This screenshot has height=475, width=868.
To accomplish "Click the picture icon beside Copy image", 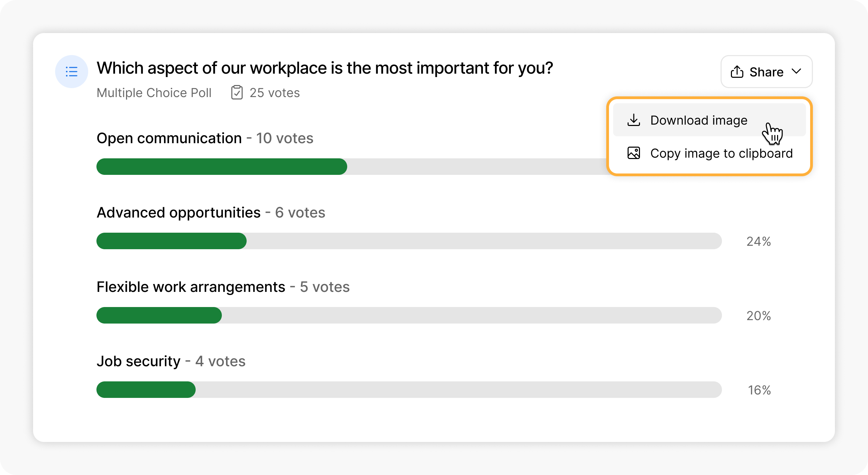I will (633, 153).
